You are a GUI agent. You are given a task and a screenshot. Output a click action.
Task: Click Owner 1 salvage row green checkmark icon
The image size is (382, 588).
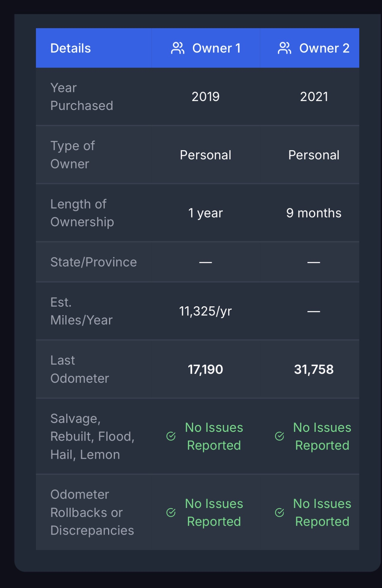click(x=171, y=436)
